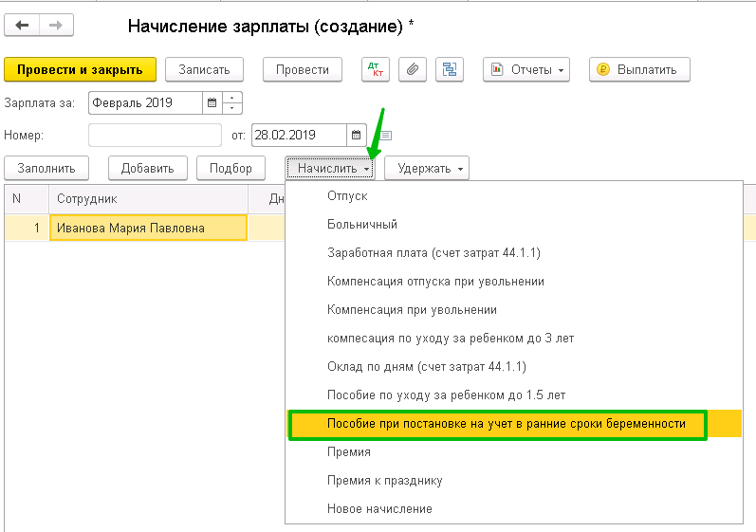Choose Новое начисление menu entry

(379, 509)
